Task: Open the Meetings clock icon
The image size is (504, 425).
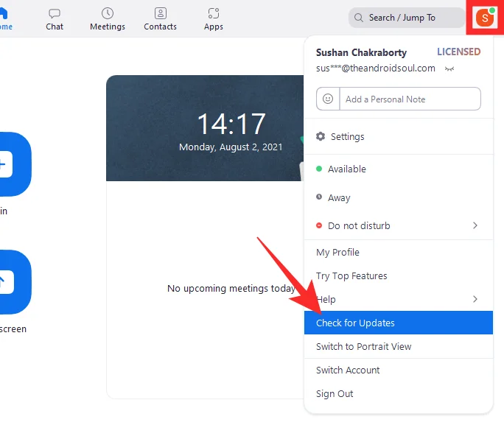Action: point(108,13)
